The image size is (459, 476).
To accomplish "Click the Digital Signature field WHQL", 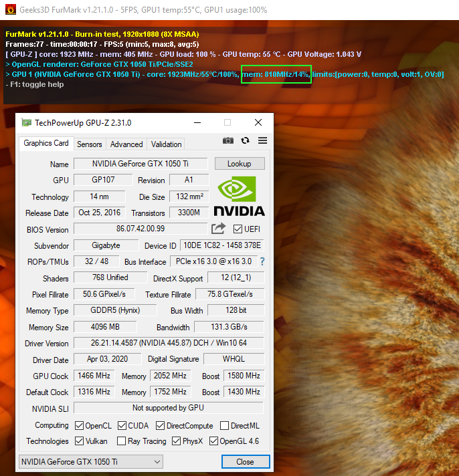I will pos(234,359).
